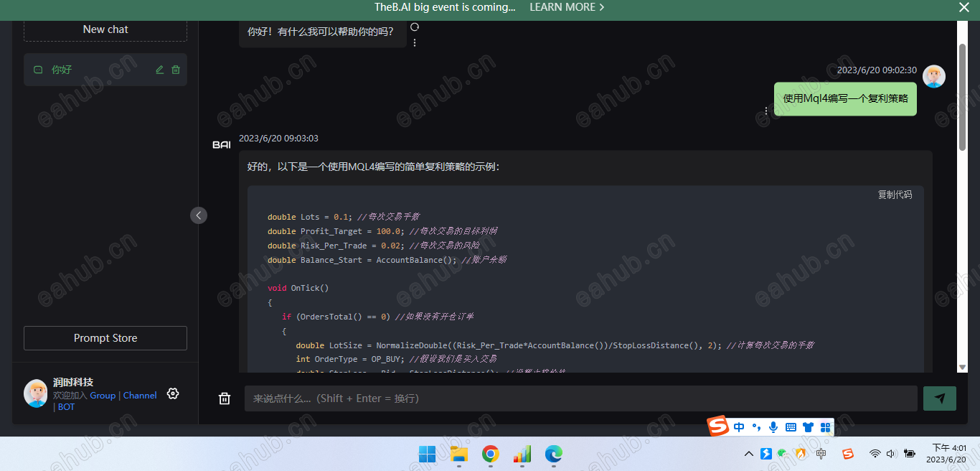Open the bar chart app in taskbar
The image size is (980, 471).
click(522, 454)
